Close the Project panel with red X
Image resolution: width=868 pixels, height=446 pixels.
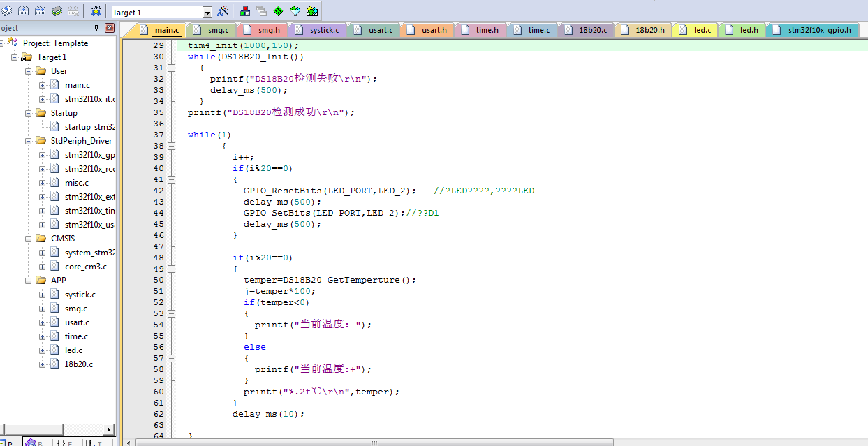110,28
